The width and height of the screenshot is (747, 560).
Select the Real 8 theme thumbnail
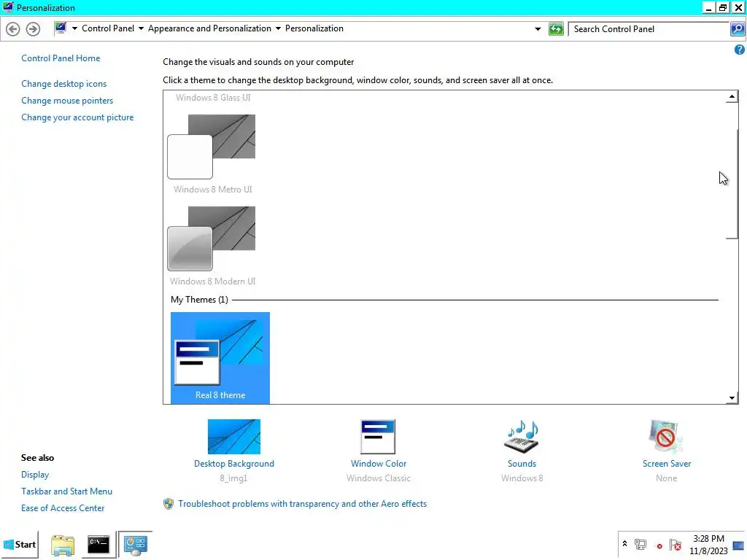coord(220,358)
